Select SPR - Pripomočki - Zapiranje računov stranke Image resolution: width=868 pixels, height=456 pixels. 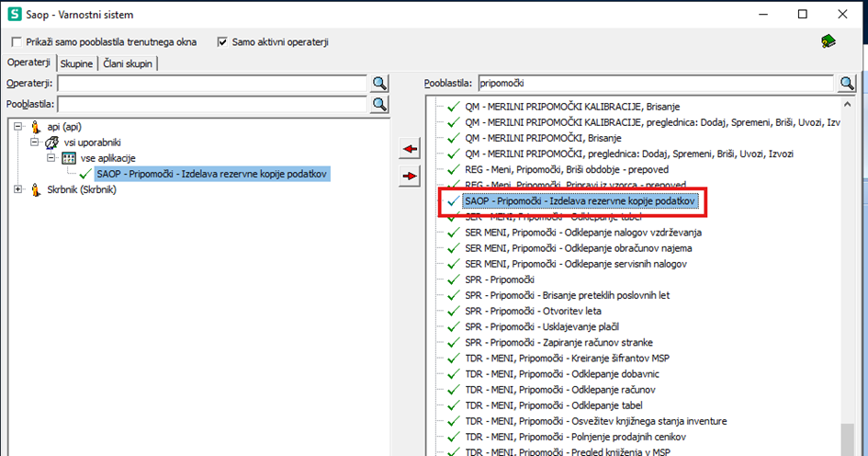[558, 342]
